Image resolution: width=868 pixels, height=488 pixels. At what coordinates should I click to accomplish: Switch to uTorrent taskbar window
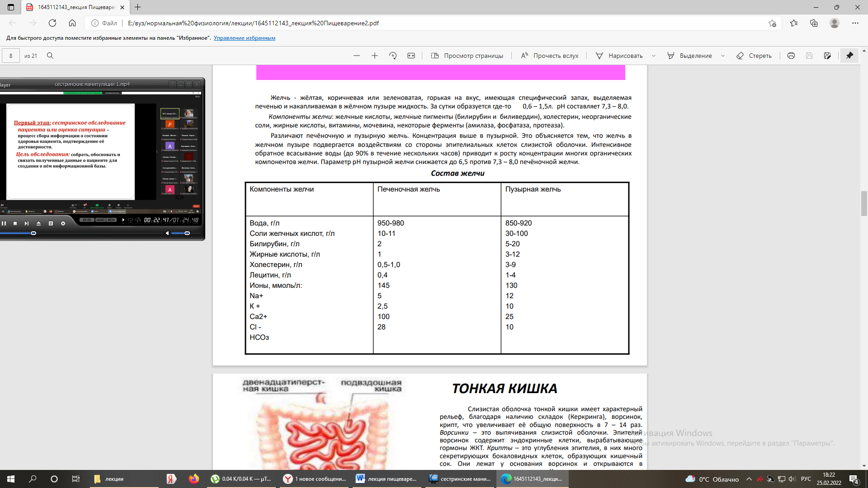pos(241,479)
